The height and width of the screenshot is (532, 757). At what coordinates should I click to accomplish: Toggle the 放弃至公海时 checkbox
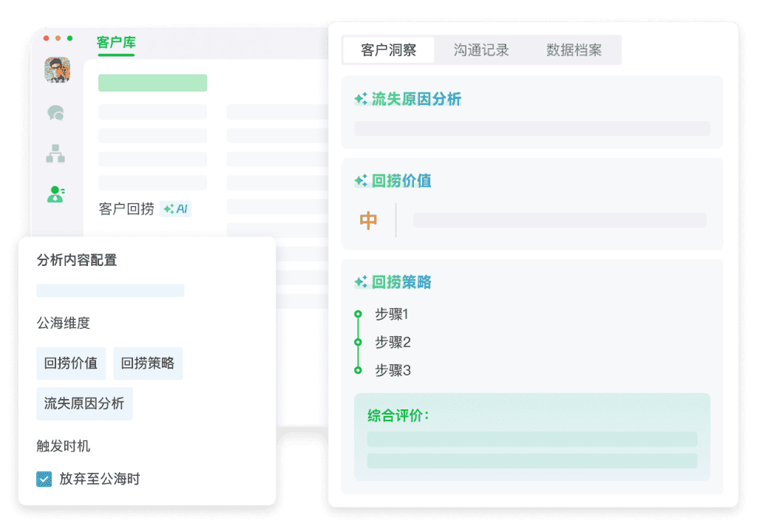click(44, 480)
